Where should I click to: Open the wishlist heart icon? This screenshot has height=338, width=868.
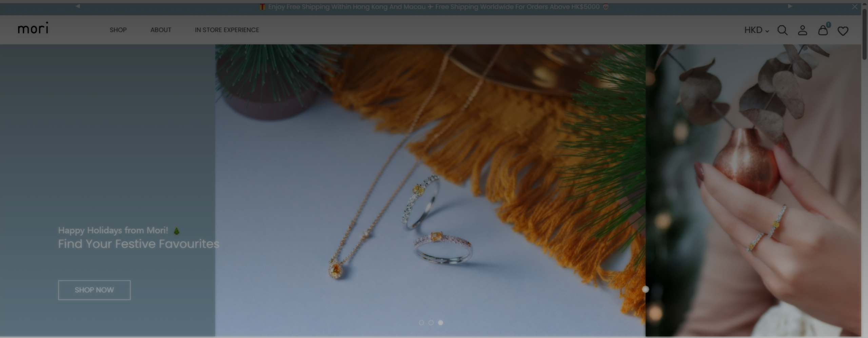pos(843,31)
